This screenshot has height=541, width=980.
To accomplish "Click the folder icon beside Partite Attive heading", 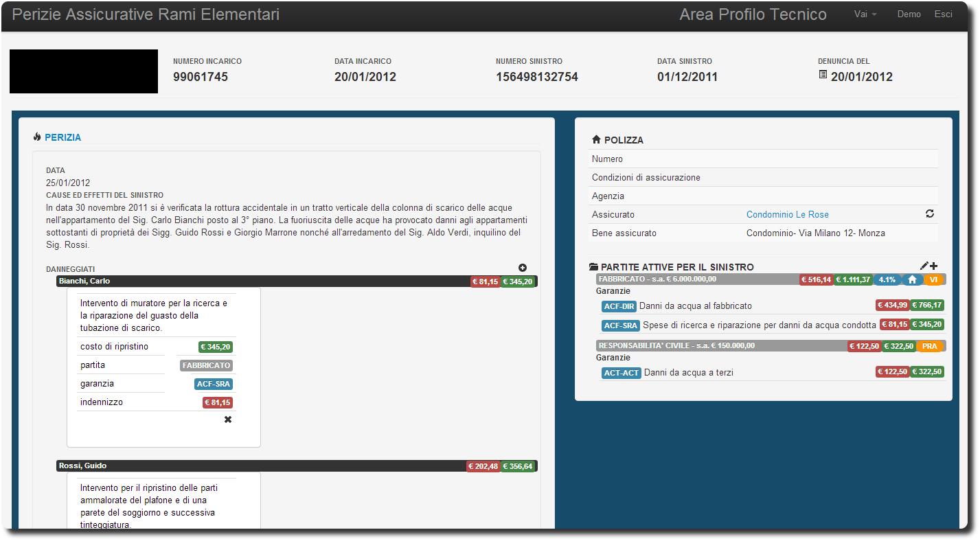I will (x=593, y=267).
